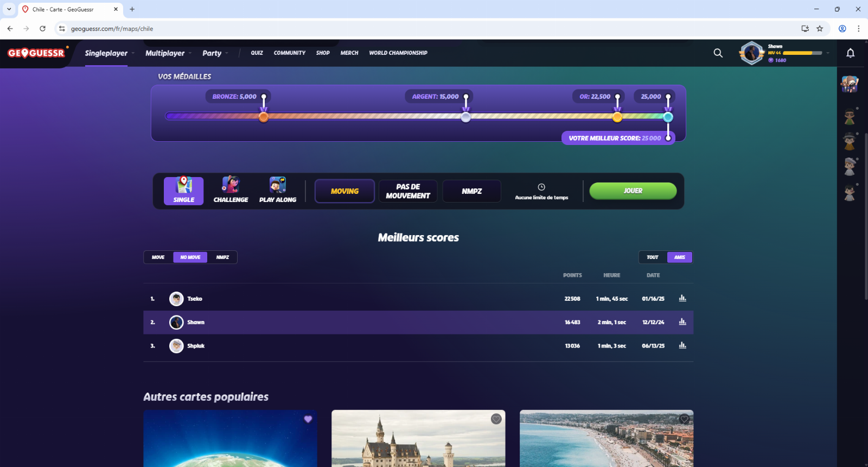868x467 pixels.
Task: Show the Move leaderboard tab
Action: click(158, 257)
